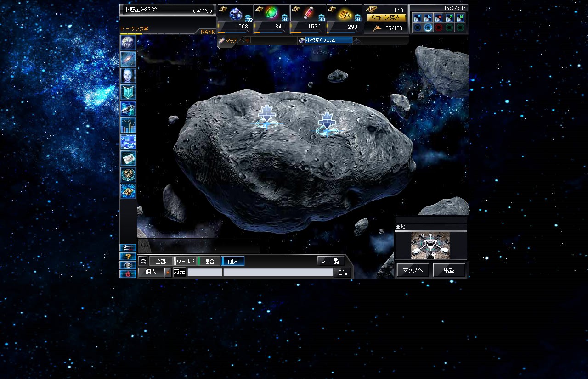Image resolution: width=588 pixels, height=379 pixels.
Task: Switch to the 全部 chat tab
Action: [161, 261]
